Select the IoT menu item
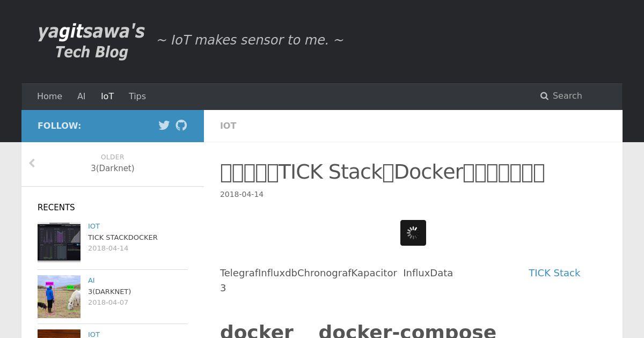Screen dimensions: 644x338 (107, 96)
